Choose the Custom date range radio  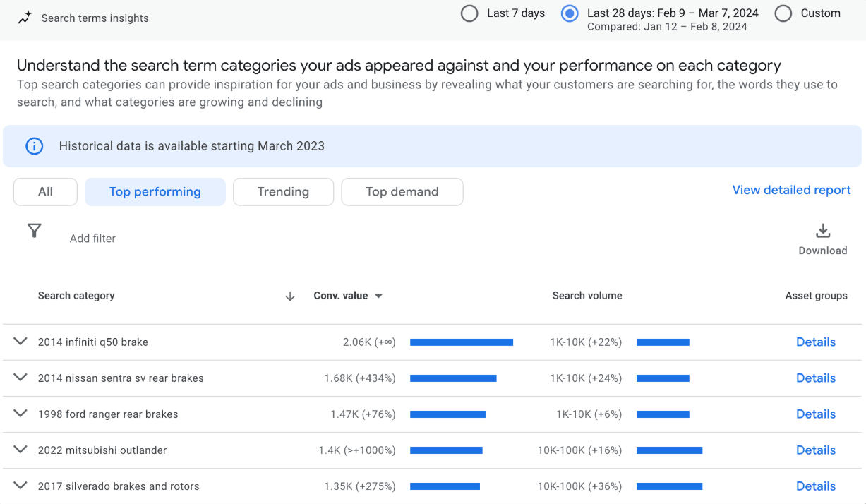tap(783, 13)
